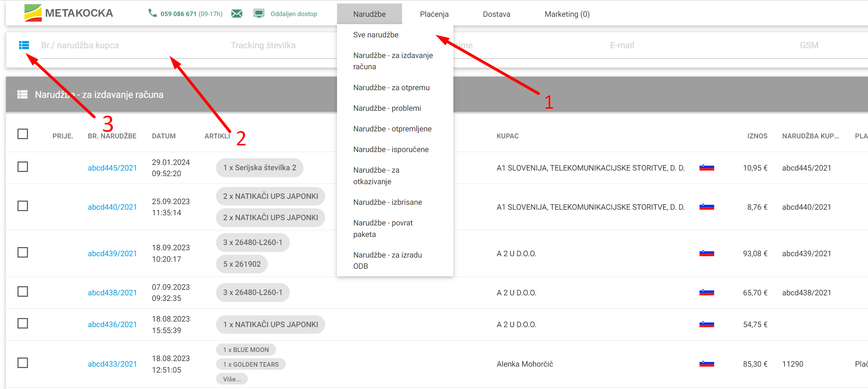Click the Oddaljen dostop link

[294, 14]
